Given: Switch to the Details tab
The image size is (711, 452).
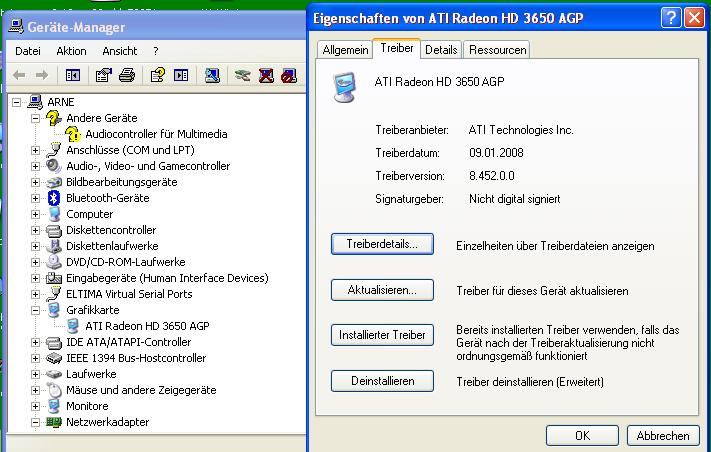Looking at the screenshot, I should (x=441, y=50).
